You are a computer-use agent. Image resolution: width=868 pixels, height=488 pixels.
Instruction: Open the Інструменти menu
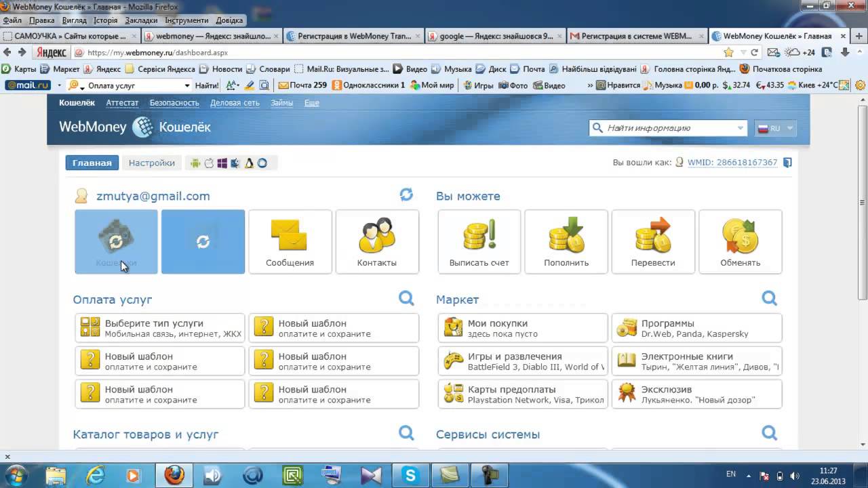pyautogui.click(x=186, y=20)
